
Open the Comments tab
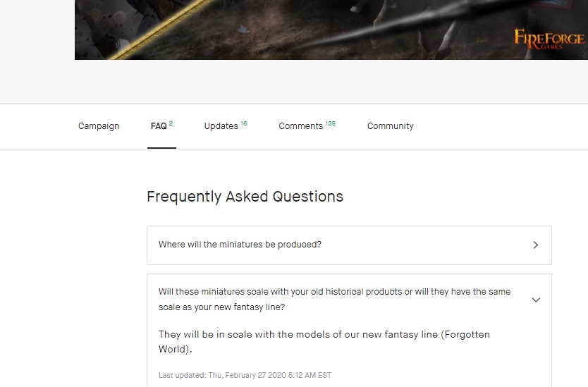click(300, 126)
